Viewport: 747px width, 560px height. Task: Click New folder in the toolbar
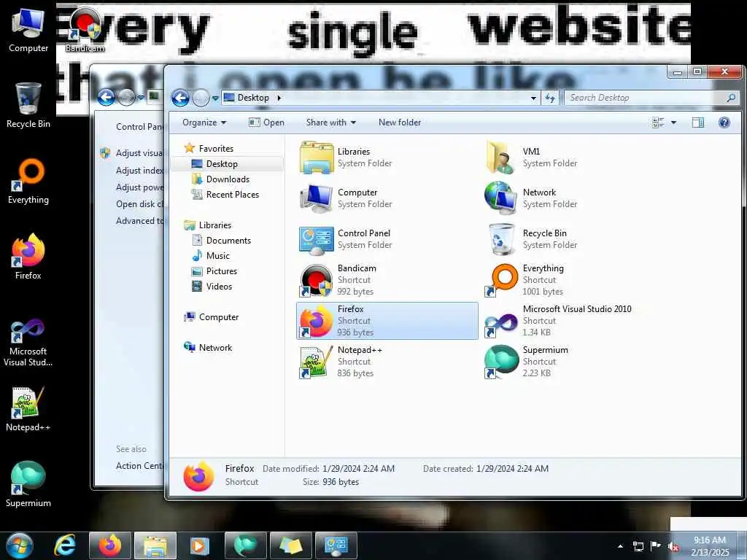click(x=400, y=122)
